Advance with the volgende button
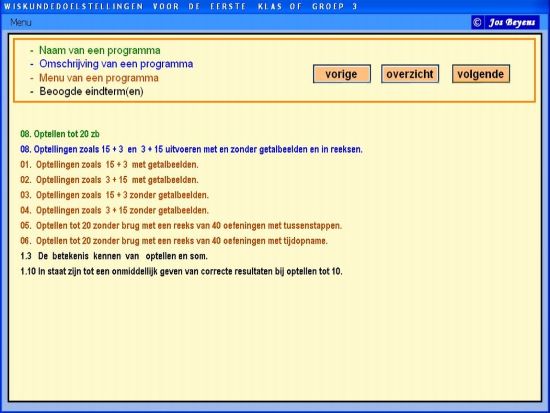 pyautogui.click(x=481, y=74)
